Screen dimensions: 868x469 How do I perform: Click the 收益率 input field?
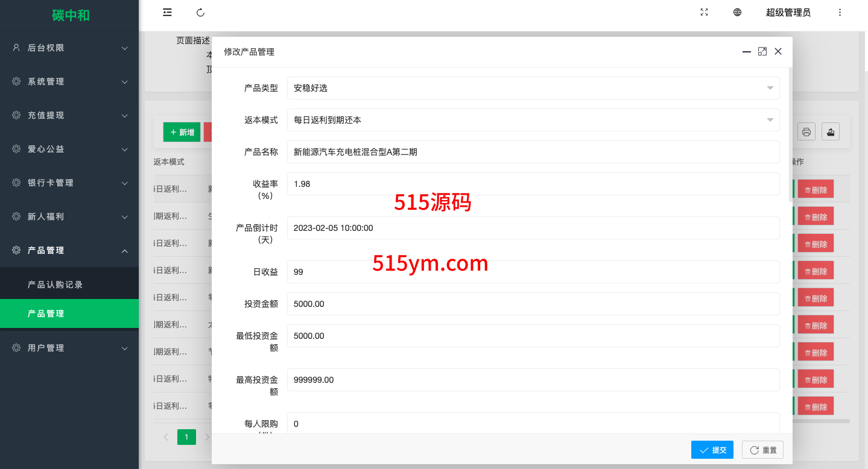(533, 184)
